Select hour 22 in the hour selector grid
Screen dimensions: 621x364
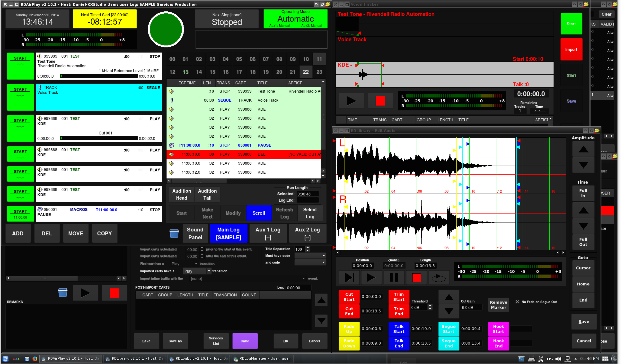(306, 72)
